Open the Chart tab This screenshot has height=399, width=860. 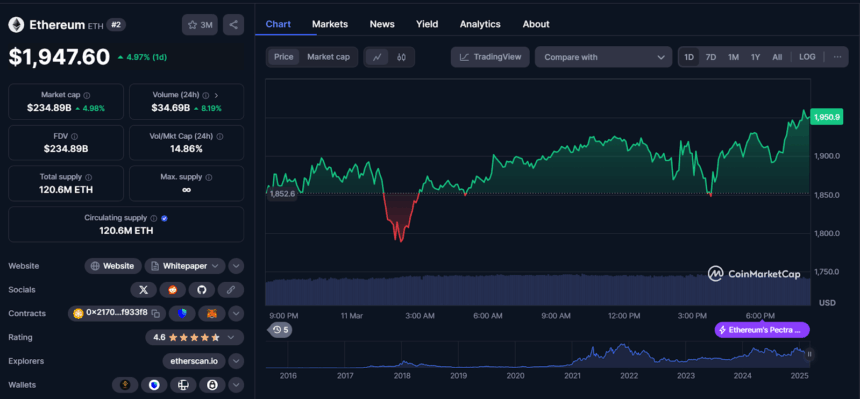pos(278,24)
